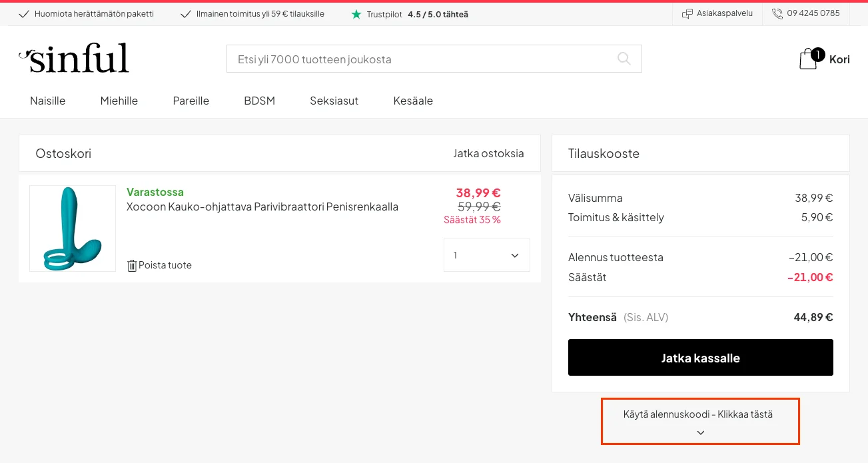868x463 pixels.
Task: Click the teal product thumbnail image
Action: [x=73, y=229]
